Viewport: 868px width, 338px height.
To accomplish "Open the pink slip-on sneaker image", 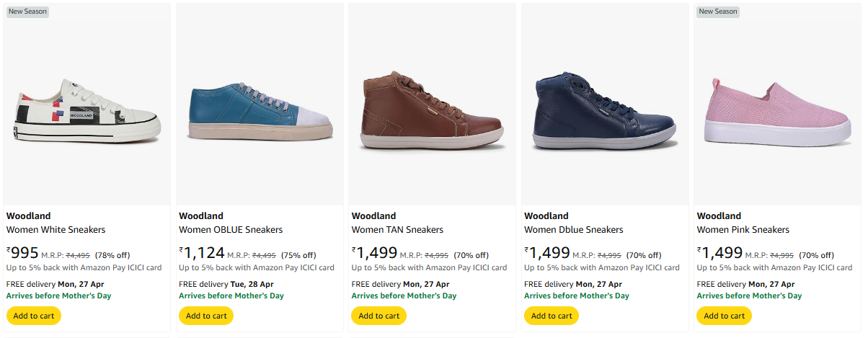I will 777,112.
